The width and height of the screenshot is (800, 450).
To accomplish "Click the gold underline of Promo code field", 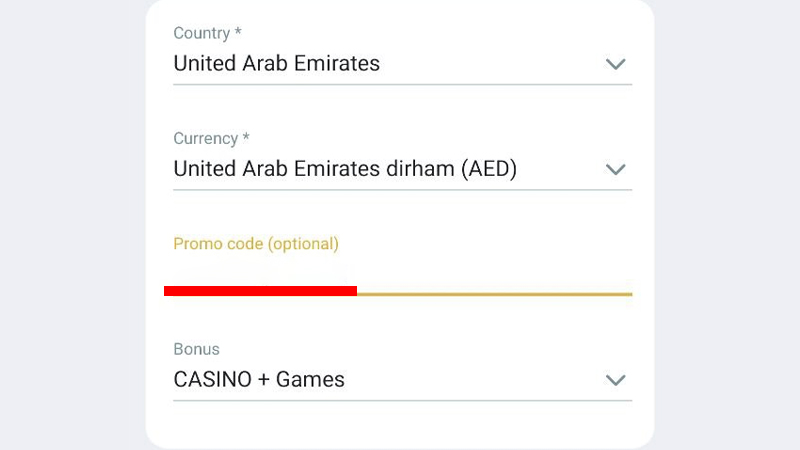I will coord(494,294).
